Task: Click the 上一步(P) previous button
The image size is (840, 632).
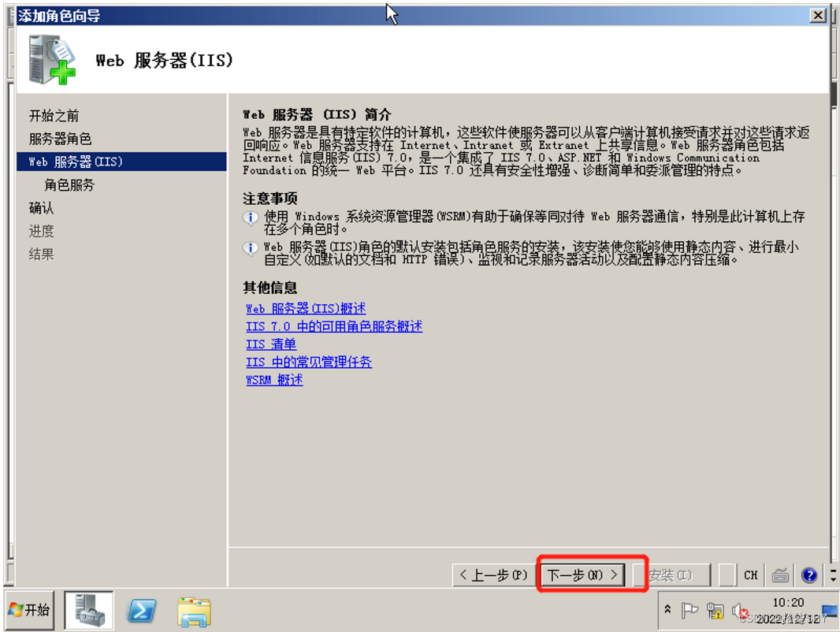Action: (493, 574)
